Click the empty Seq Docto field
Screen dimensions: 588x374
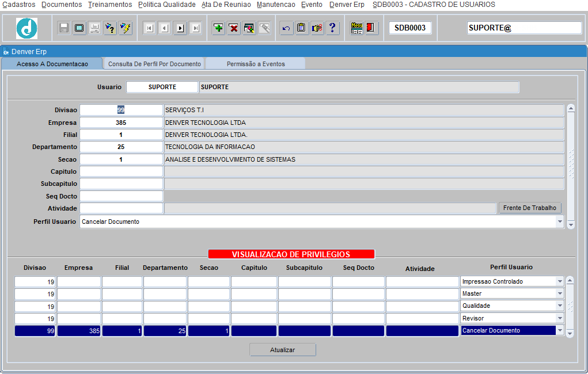pyautogui.click(x=121, y=196)
